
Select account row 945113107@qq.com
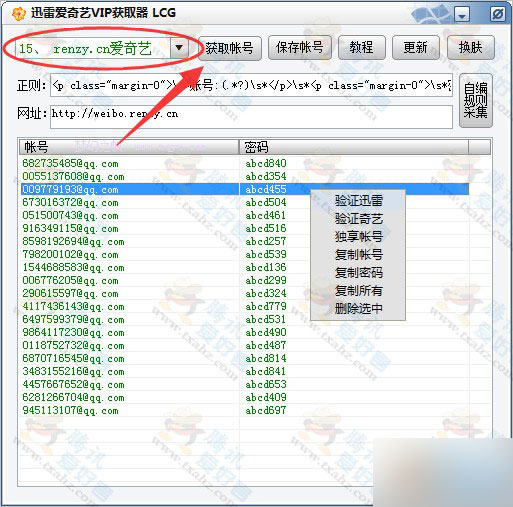tap(70, 410)
